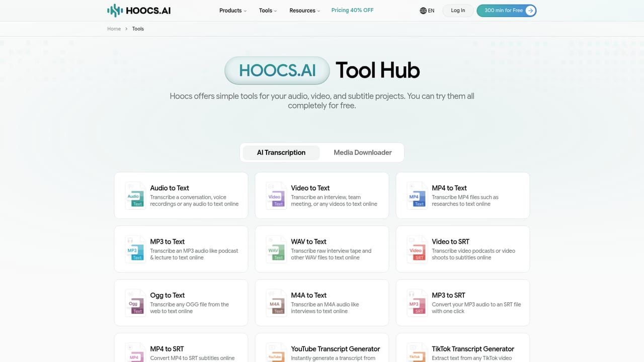Open the WAV to Text title link
Image resolution: width=644 pixels, height=362 pixels.
pos(309,242)
